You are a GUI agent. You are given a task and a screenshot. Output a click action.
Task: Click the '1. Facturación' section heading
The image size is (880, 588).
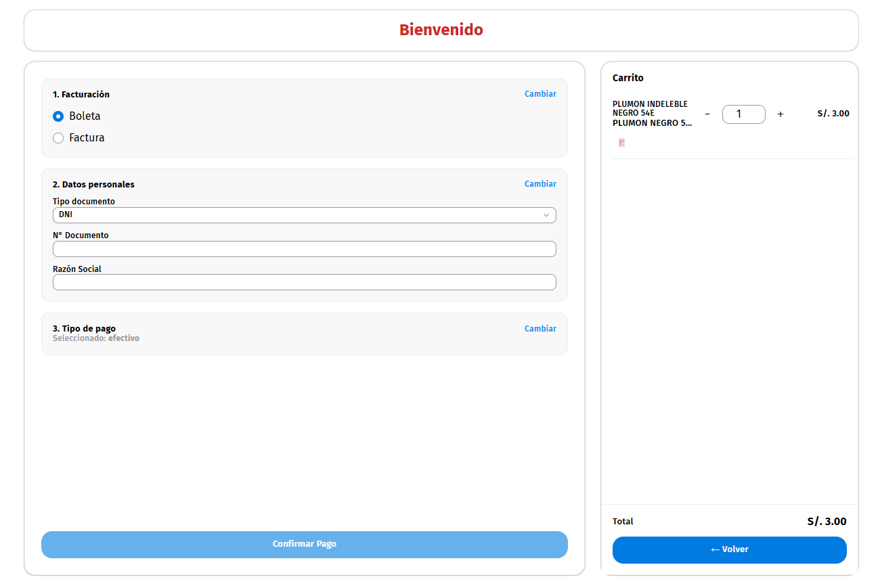tap(81, 95)
